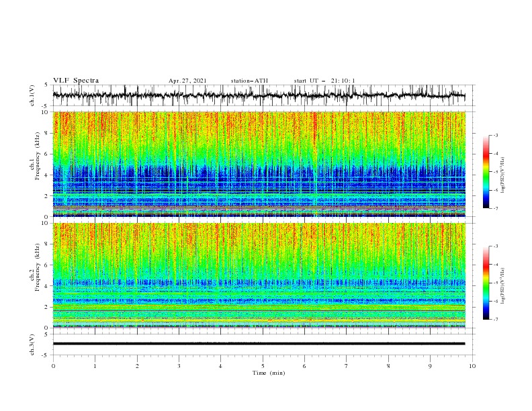Screen dimensions: 532x411
Task: Click the '-3' label on ch.2 colorbar
Action: [x=495, y=246]
